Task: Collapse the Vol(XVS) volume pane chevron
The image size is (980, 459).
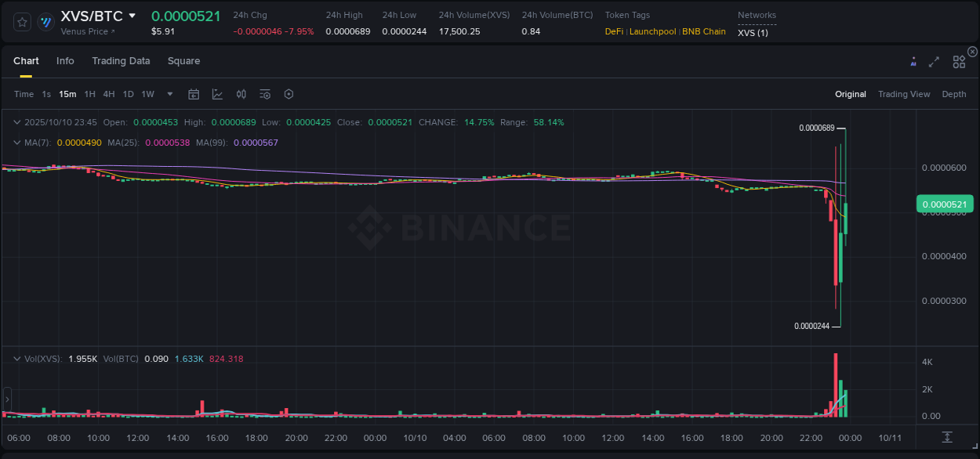Action: [x=17, y=358]
